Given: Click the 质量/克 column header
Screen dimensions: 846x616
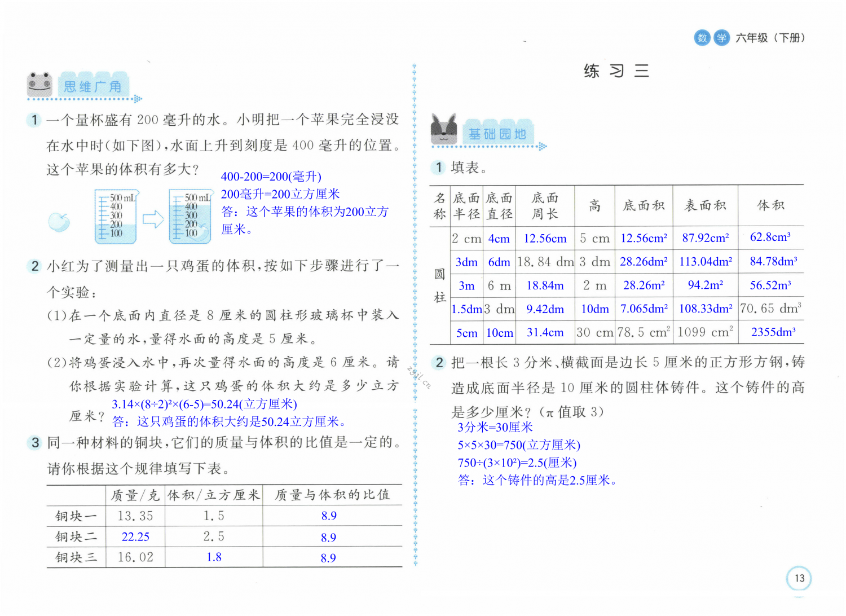Looking at the screenshot, I should 135,495.
